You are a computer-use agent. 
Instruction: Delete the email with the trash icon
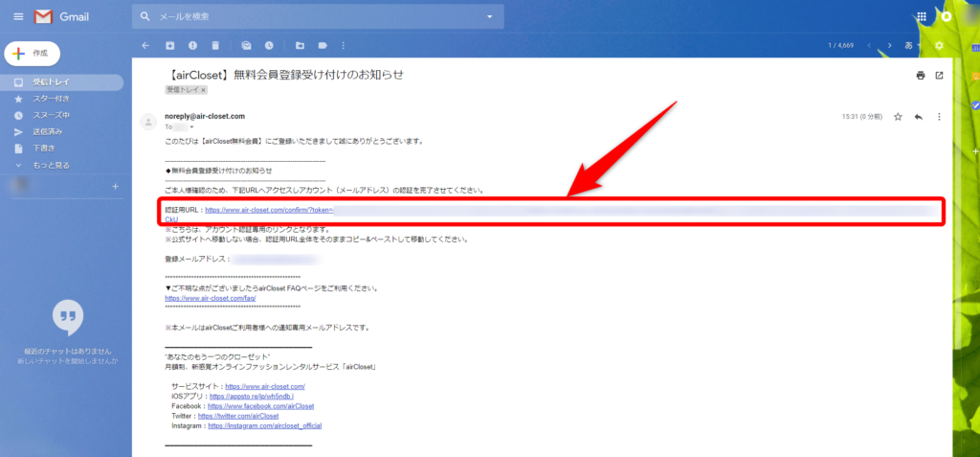(x=215, y=46)
